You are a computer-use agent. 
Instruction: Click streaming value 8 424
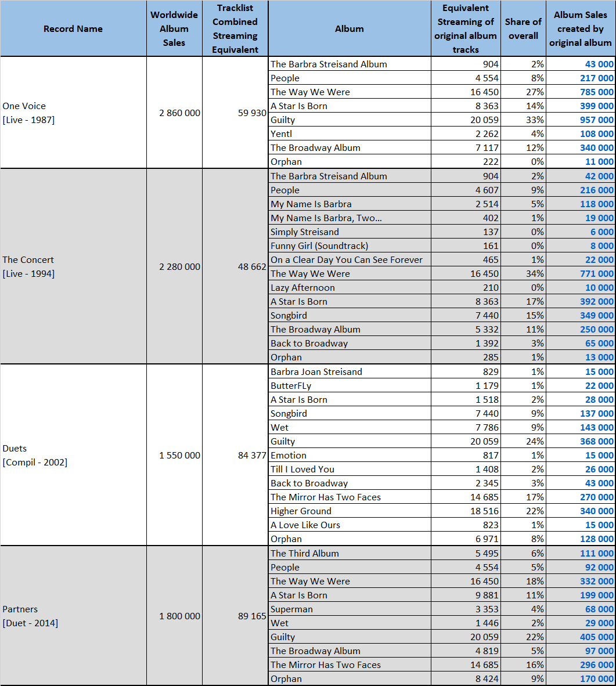point(466,678)
